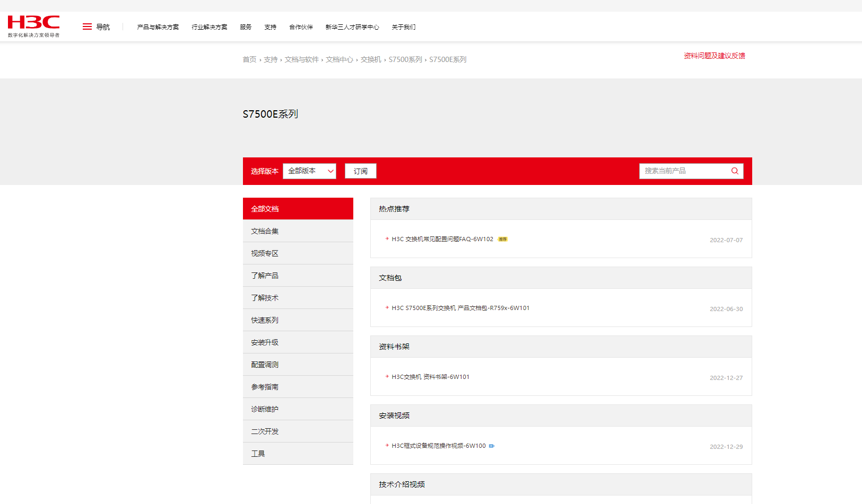Open H3C 交换机常见配置问题FAQ-6W102 document
Viewport: 862px width, 504px height.
(x=442, y=239)
